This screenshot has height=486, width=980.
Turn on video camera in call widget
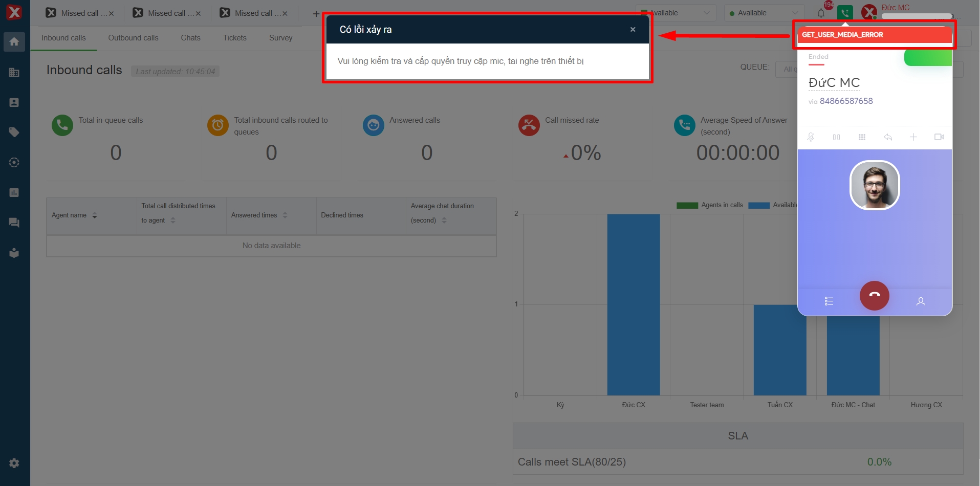939,137
